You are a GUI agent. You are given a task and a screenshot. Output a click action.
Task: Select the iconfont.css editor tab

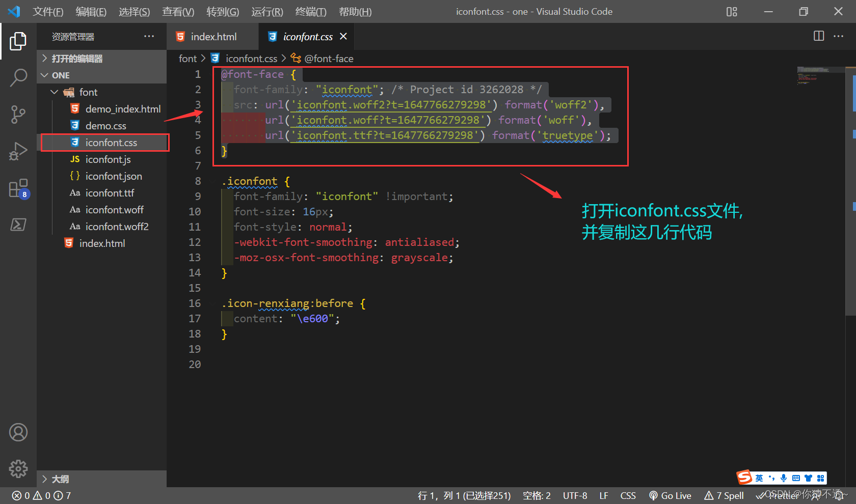pyautogui.click(x=307, y=37)
